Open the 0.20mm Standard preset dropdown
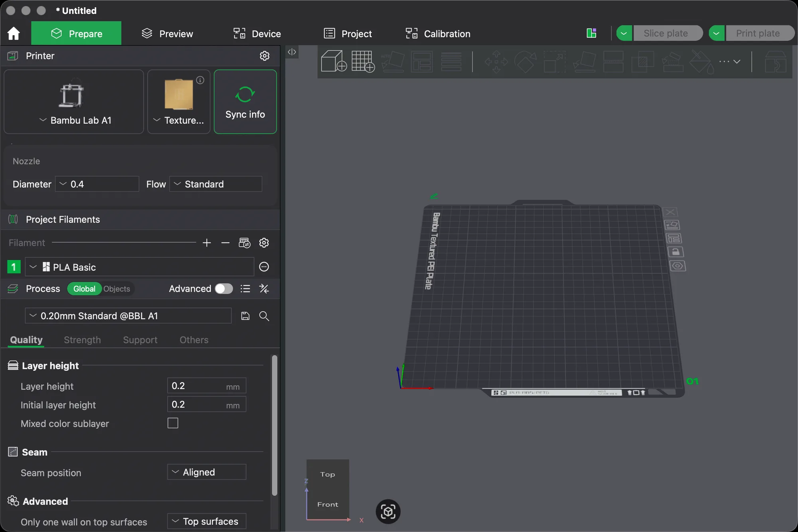 click(x=128, y=316)
